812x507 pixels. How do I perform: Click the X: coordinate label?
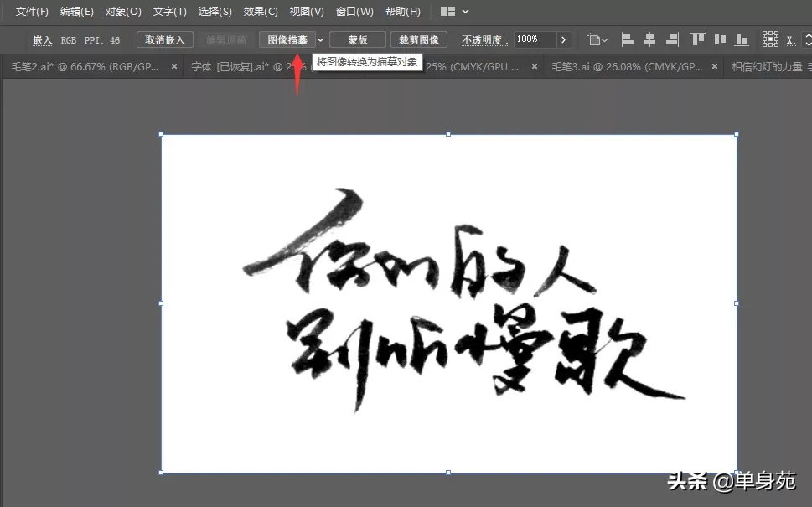coord(791,40)
